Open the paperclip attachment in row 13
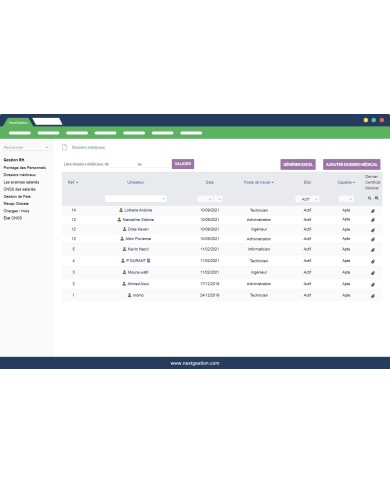 pos(373,220)
